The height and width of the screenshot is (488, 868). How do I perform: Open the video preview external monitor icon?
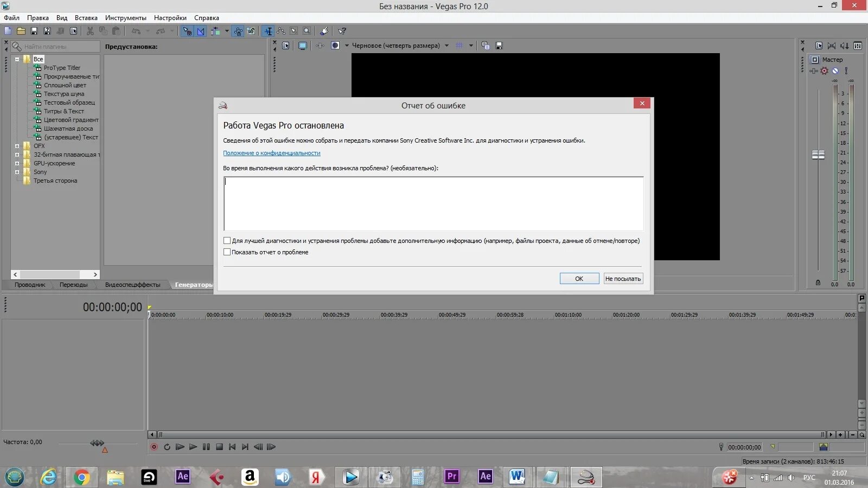pyautogui.click(x=303, y=46)
